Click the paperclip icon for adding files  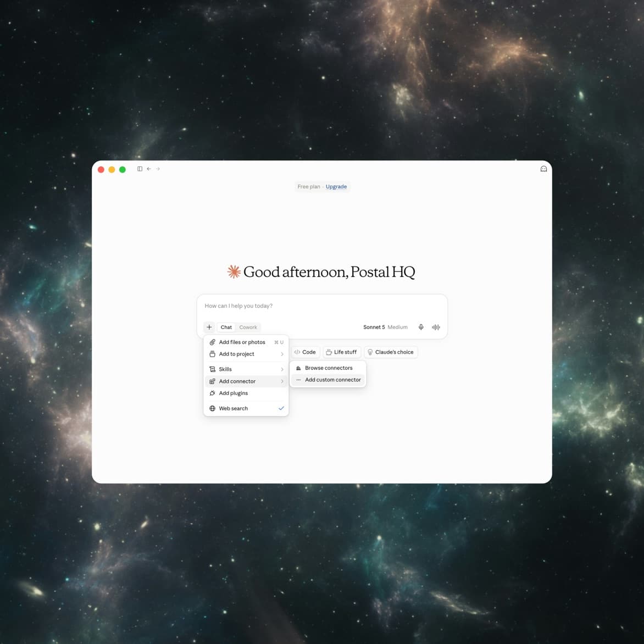click(x=212, y=342)
